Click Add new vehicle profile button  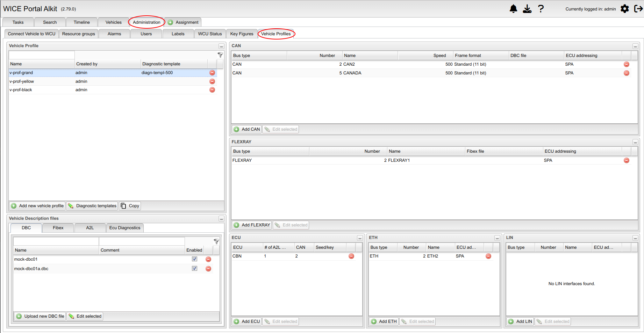(37, 206)
